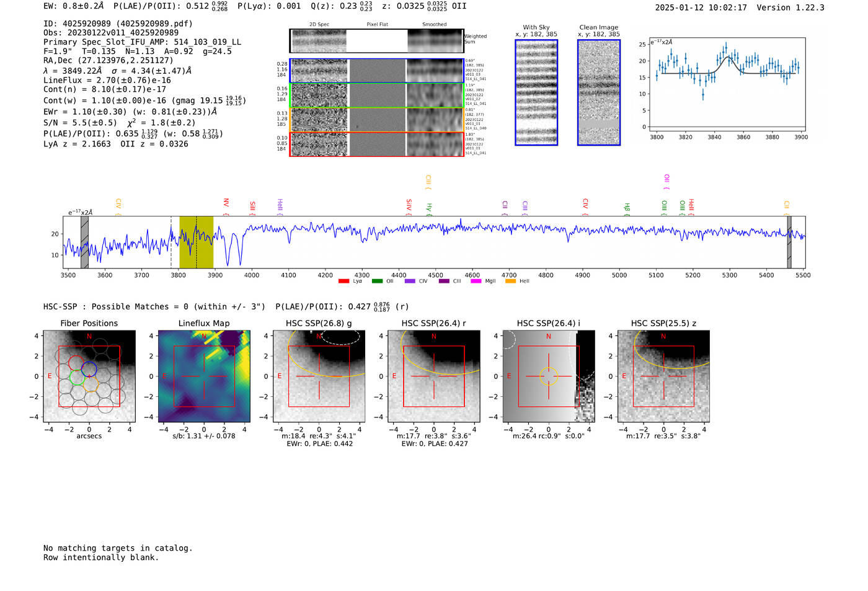Click the red NV line marker
The width and height of the screenshot is (868, 591).
click(226, 207)
